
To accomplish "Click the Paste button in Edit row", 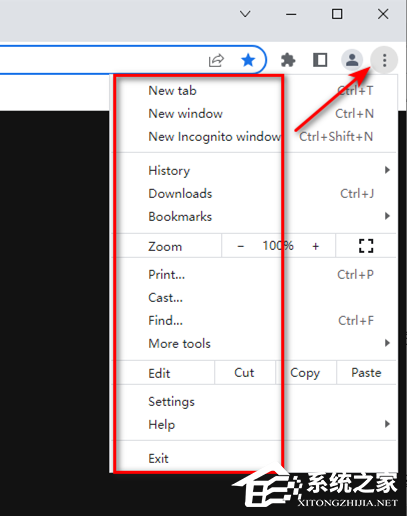I will 366,373.
